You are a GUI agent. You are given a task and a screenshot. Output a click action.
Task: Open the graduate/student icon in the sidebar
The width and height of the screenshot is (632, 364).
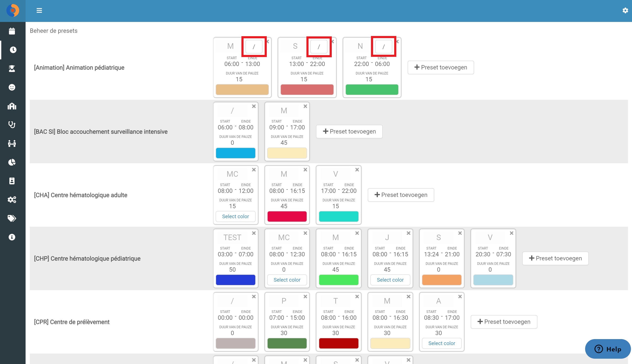click(12, 69)
